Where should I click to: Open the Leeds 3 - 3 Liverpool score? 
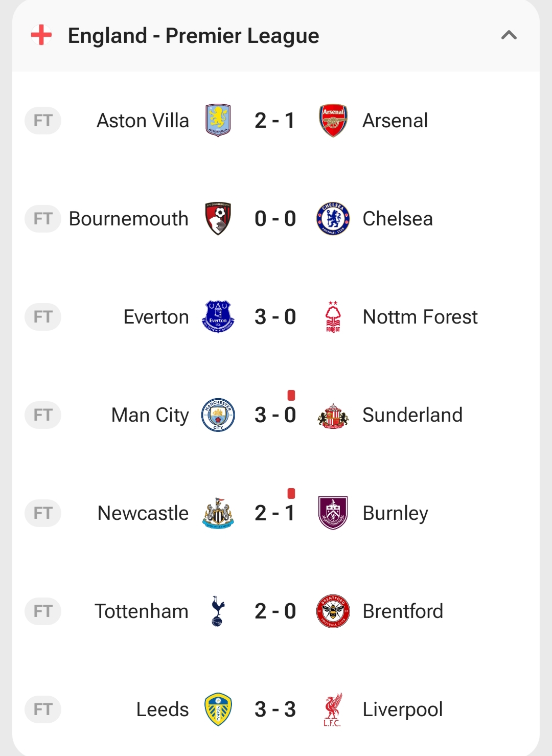pos(275,709)
